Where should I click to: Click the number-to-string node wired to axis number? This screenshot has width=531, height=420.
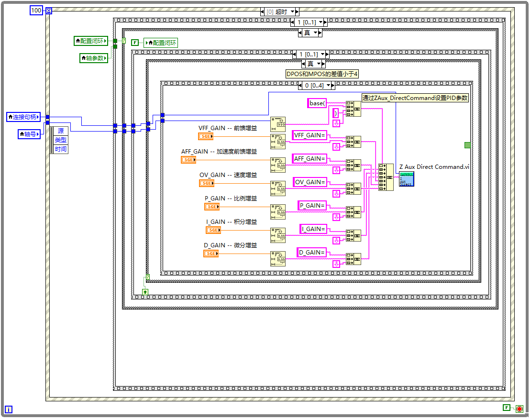pyautogui.click(x=278, y=124)
